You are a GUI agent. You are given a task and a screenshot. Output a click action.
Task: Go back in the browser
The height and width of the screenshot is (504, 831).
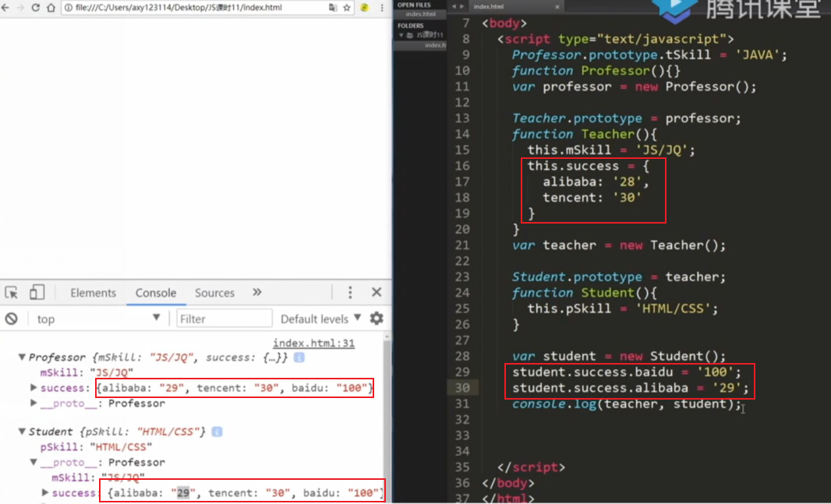(5, 8)
